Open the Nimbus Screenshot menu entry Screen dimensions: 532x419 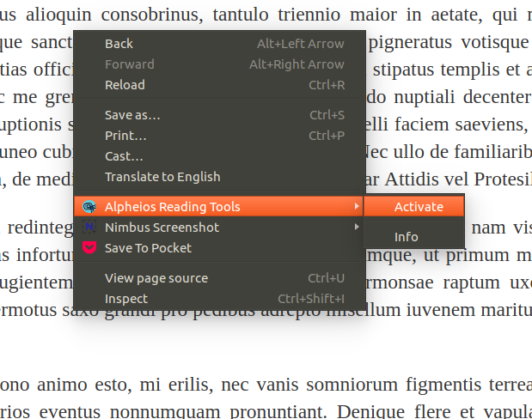coord(220,228)
